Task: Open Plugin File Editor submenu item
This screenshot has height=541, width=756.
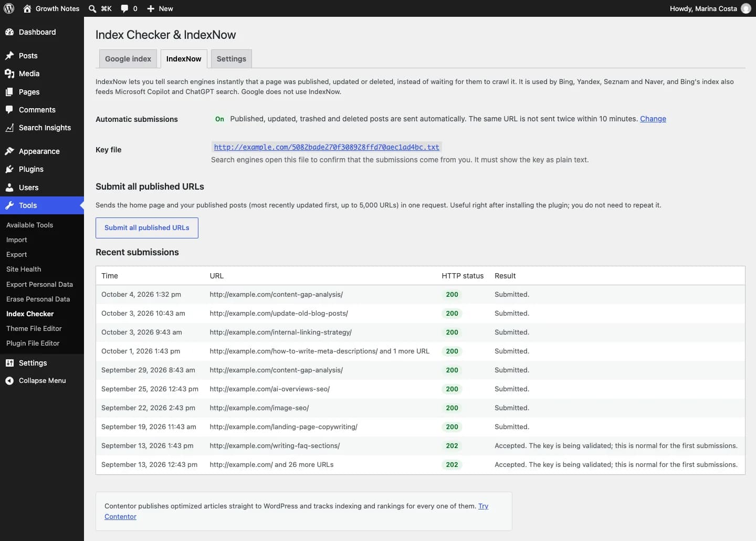Action: [x=33, y=343]
